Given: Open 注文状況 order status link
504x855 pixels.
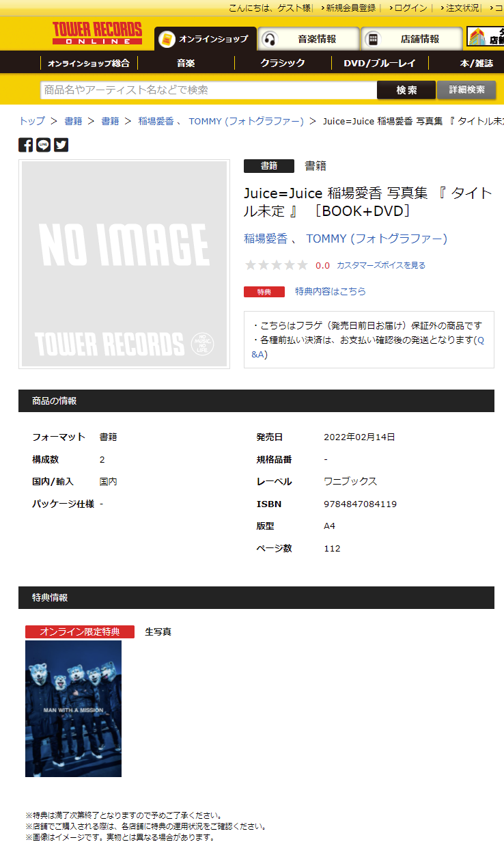Looking at the screenshot, I should point(462,8).
